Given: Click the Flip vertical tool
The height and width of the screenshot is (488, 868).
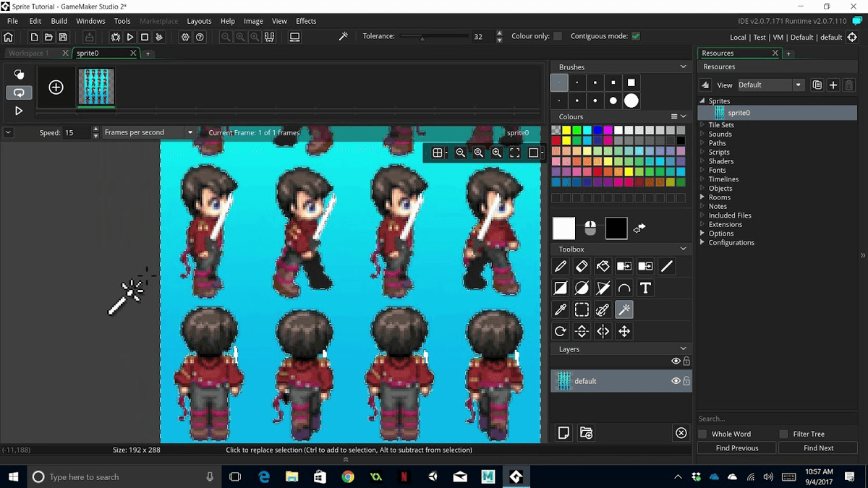Looking at the screenshot, I should (582, 331).
